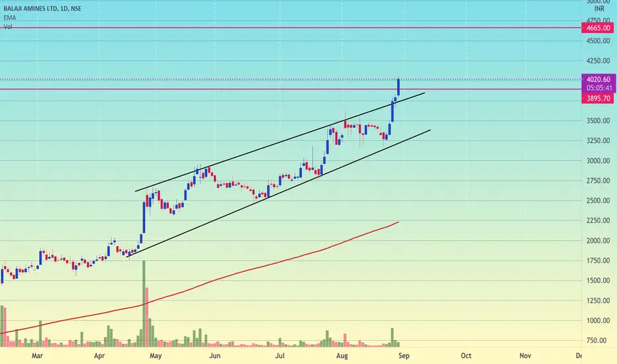This screenshot has width=617, height=364.
Task: Click the 3000.00 price axis label
Action: [598, 161]
